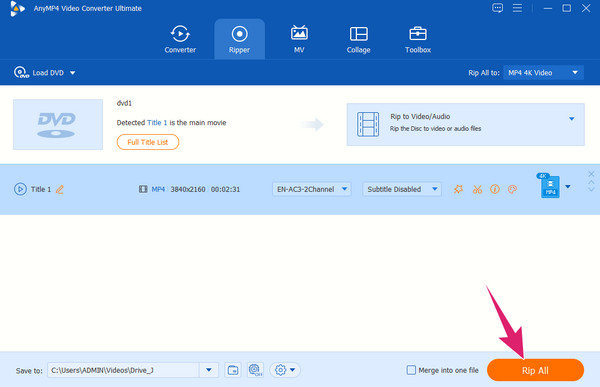This screenshot has height=387, width=600.
Task: Click the DVD thumbnail image
Action: (58, 124)
